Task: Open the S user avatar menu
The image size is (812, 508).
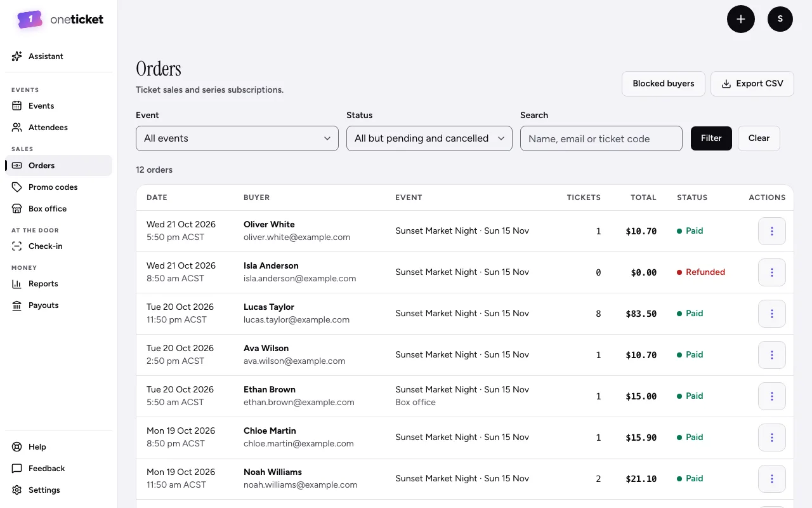Action: [x=780, y=19]
